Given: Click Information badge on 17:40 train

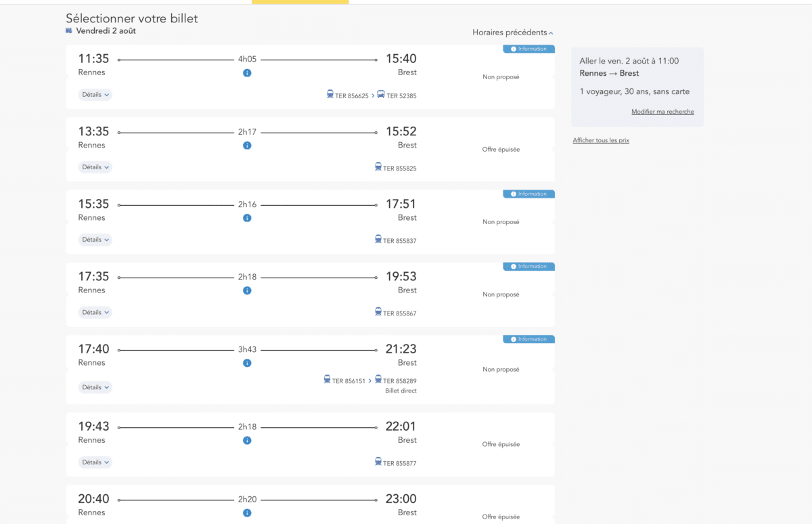Looking at the screenshot, I should pyautogui.click(x=528, y=339).
